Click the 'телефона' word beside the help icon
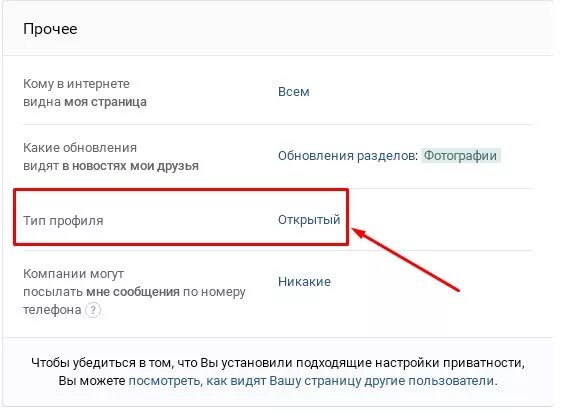The image size is (571, 414). [x=52, y=310]
